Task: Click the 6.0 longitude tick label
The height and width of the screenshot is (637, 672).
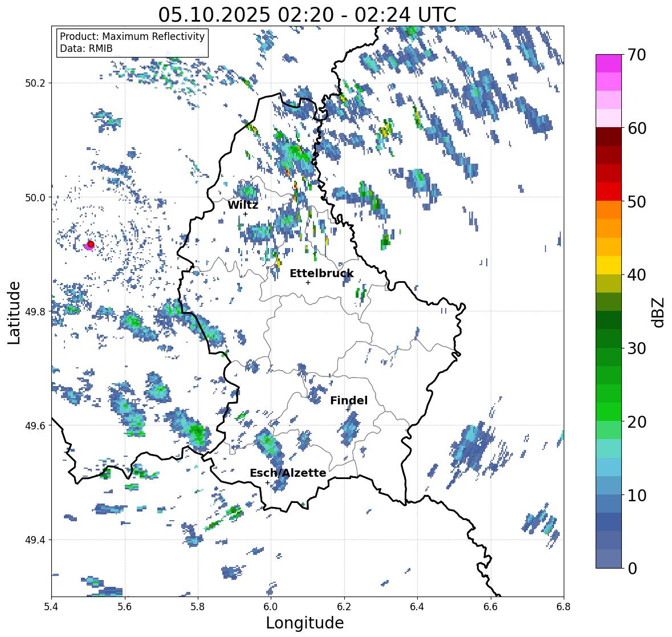Action: 271,607
